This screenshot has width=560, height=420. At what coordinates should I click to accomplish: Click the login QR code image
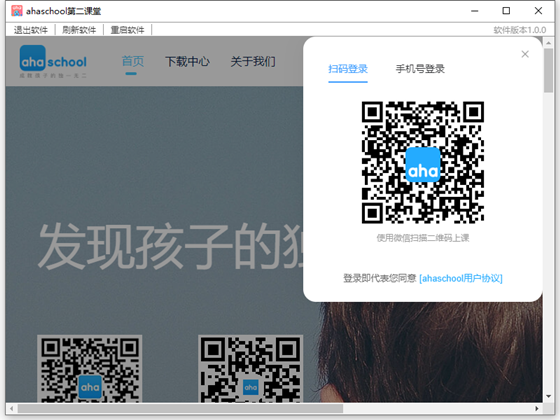tap(423, 162)
